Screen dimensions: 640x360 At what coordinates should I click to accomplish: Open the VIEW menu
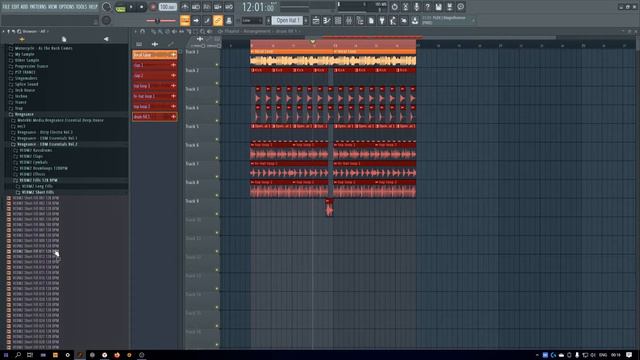pos(53,7)
